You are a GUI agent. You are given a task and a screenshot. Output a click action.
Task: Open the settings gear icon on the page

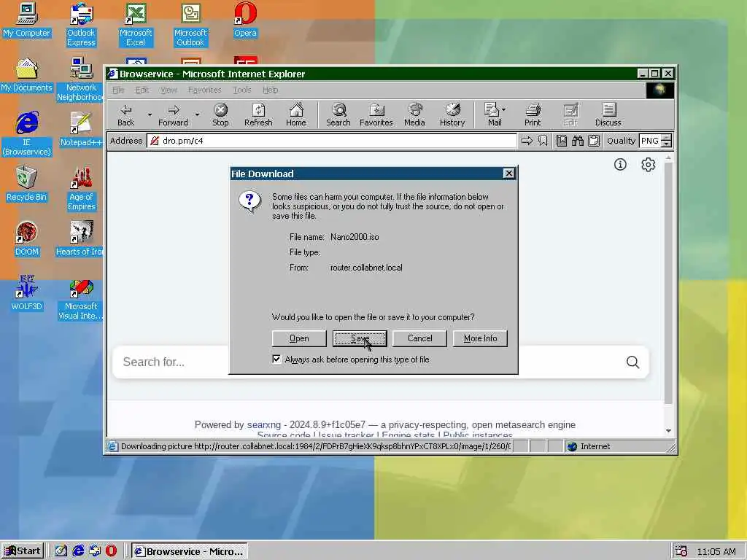pos(648,165)
